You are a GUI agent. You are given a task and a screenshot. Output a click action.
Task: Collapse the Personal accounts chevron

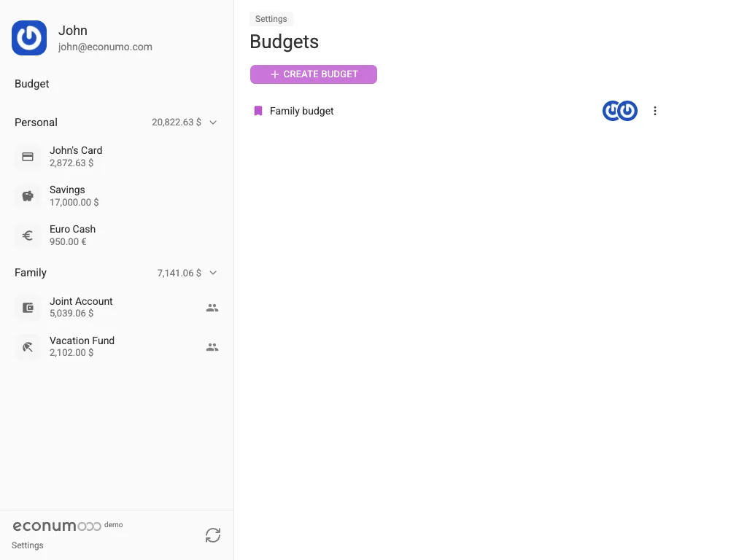213,122
